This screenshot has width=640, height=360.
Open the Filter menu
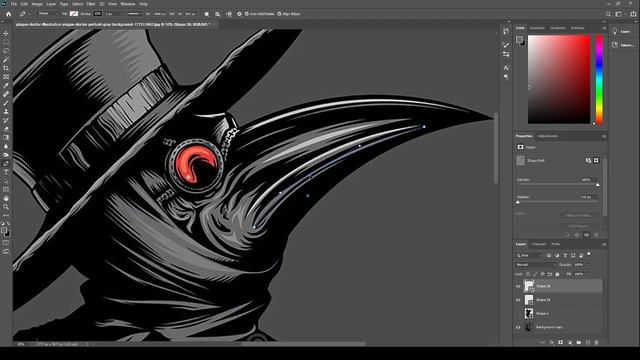click(91, 4)
